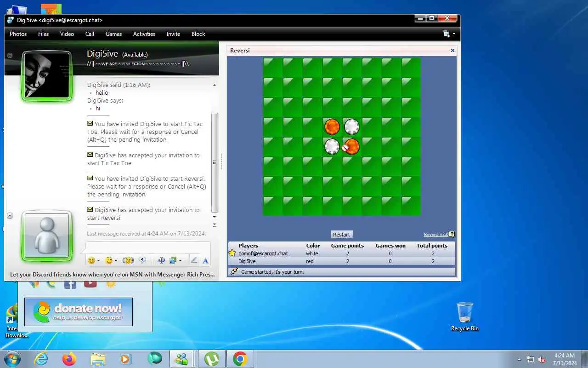The image size is (588, 368).
Task: Click Block in the menu bar
Action: point(198,34)
